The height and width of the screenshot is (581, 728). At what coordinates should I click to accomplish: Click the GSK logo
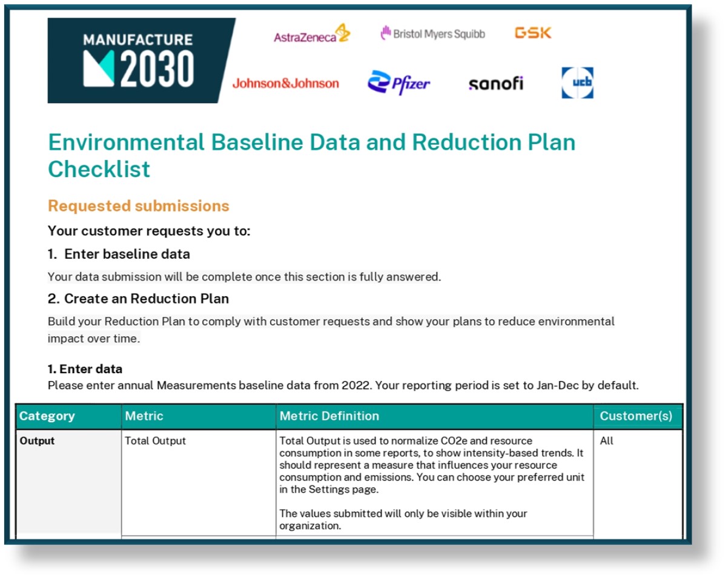tap(533, 33)
